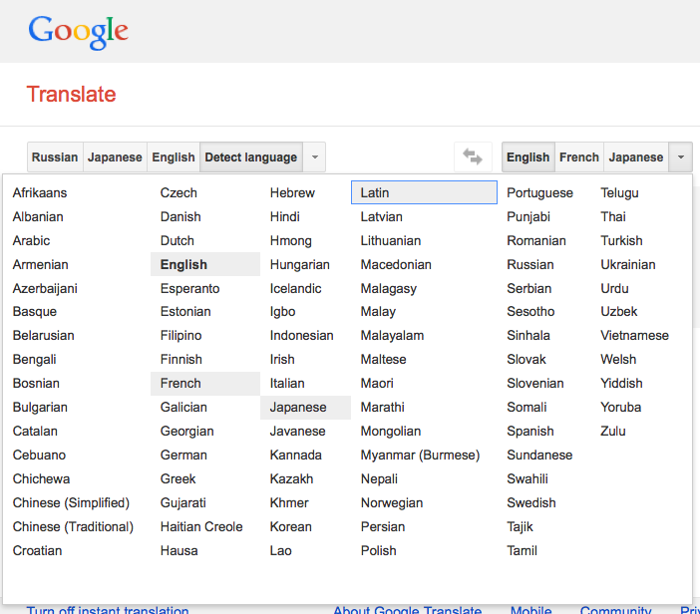Screen dimensions: 700x614
Task: Pick Korean from the language list
Action: pos(290,526)
